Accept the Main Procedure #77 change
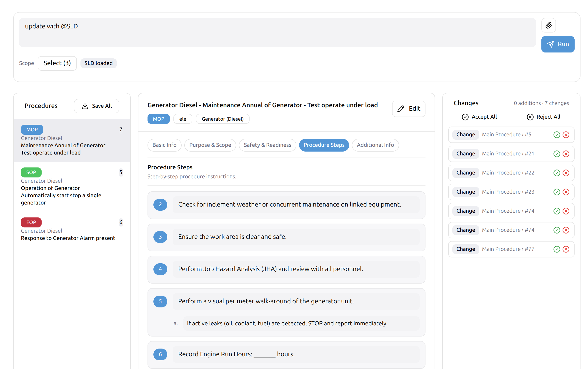The image size is (588, 369). [x=556, y=249]
